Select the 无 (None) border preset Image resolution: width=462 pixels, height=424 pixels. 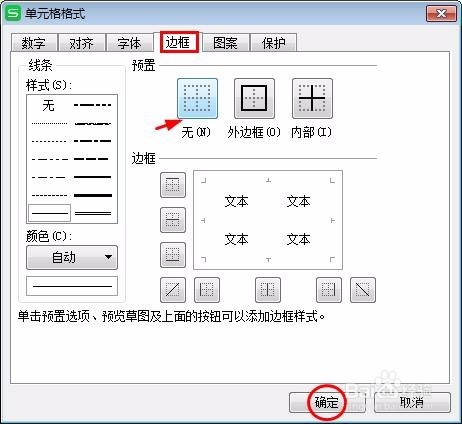197,99
